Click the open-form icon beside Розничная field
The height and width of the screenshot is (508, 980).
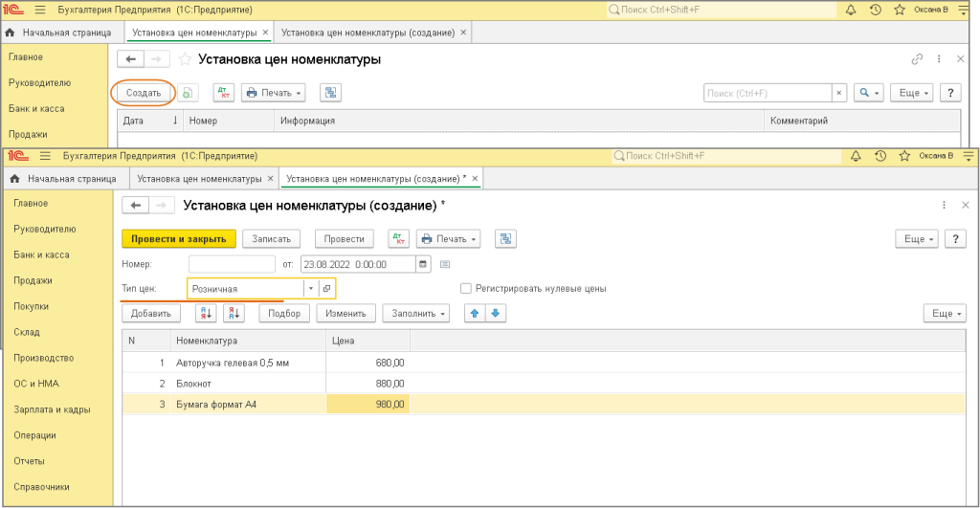(x=326, y=288)
